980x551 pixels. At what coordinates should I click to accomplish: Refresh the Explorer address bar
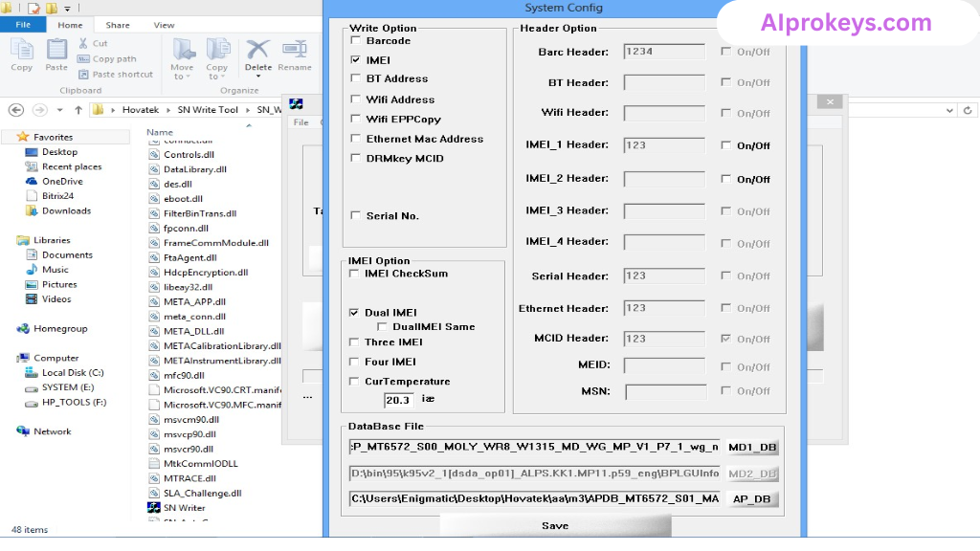click(x=968, y=110)
